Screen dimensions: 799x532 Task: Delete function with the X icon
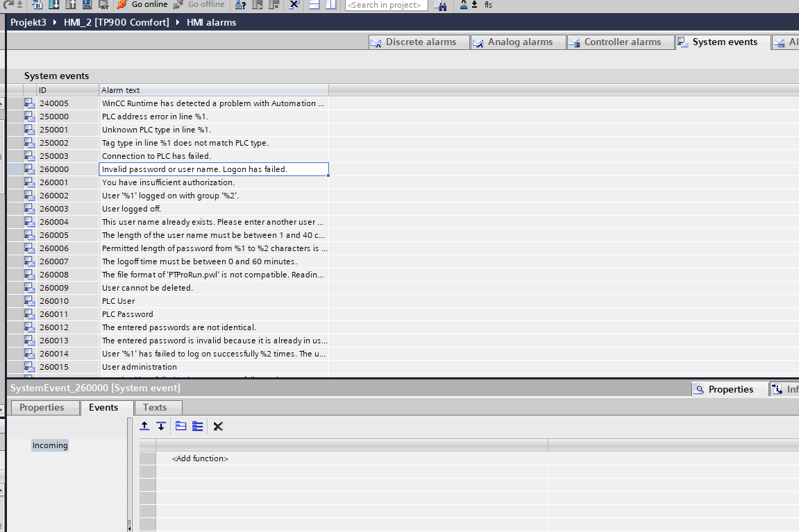coord(218,426)
